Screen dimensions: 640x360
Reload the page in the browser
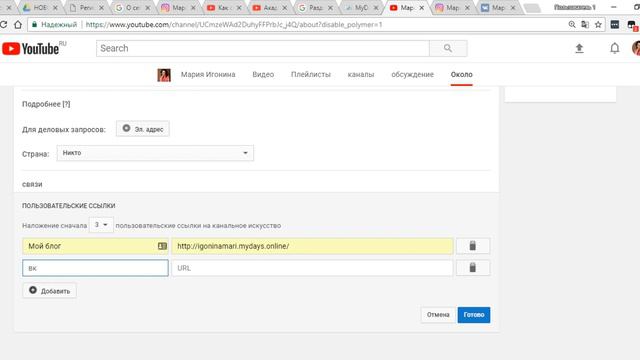4,24
